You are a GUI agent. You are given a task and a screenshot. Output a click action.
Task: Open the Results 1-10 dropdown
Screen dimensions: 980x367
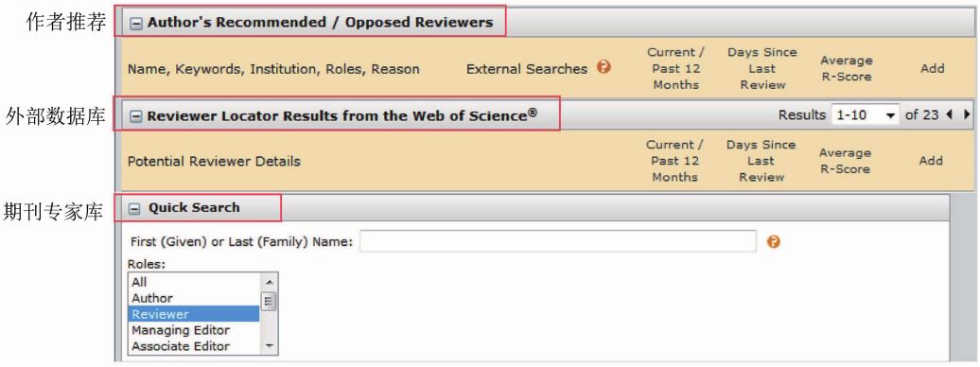pyautogui.click(x=865, y=115)
